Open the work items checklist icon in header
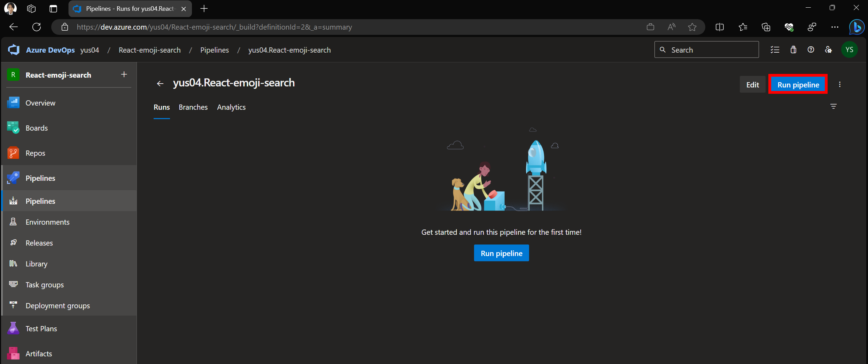This screenshot has height=364, width=868. tap(775, 50)
